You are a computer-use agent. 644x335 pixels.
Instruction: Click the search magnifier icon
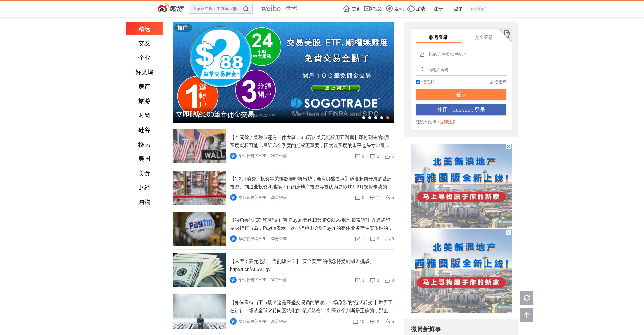coord(246,9)
